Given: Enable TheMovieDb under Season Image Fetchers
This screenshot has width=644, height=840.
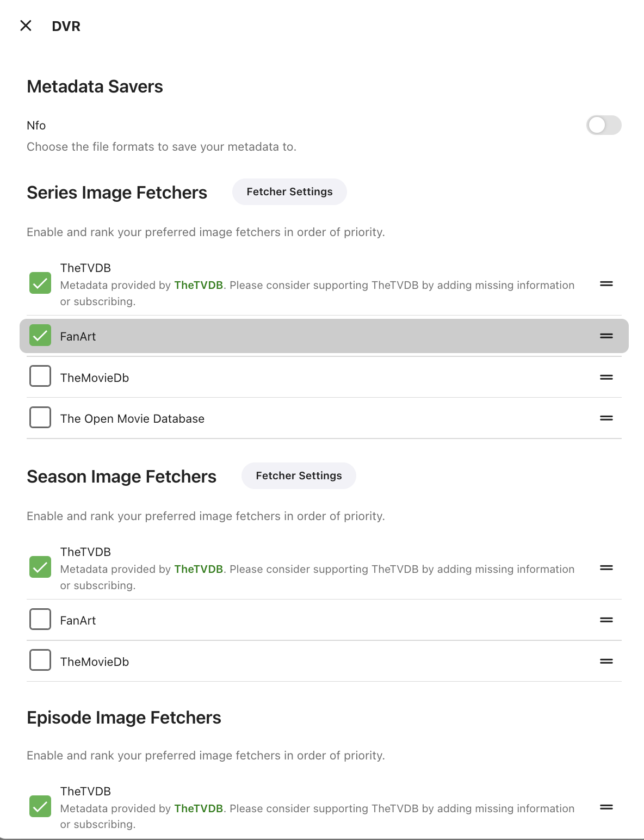Looking at the screenshot, I should point(40,660).
